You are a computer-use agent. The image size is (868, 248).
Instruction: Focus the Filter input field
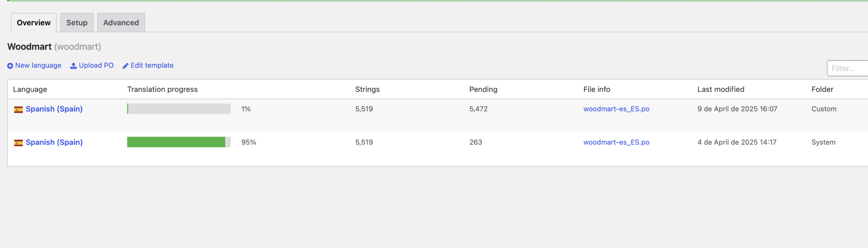point(847,68)
